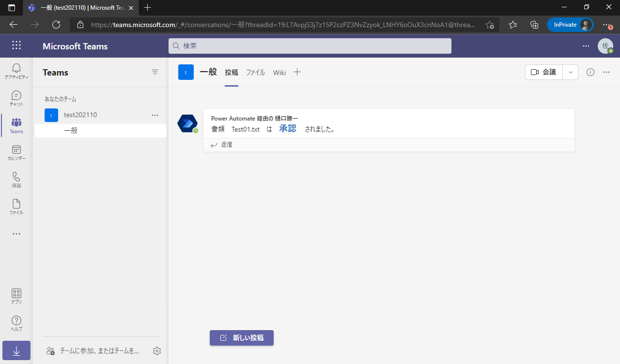
Task: Open the app launcher waffle grid
Action: pyautogui.click(x=16, y=45)
